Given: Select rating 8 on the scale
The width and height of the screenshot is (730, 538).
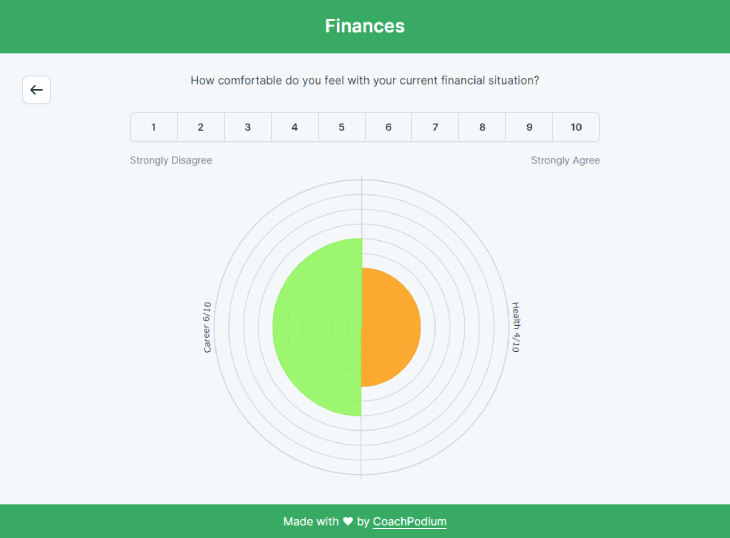Looking at the screenshot, I should (482, 127).
